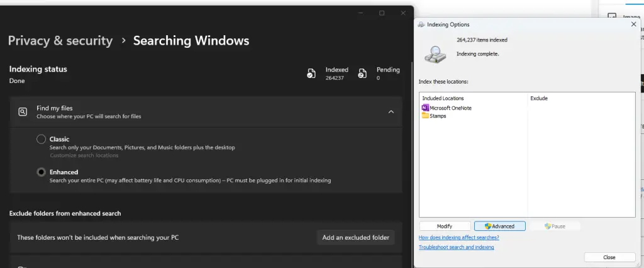This screenshot has width=644, height=268.
Task: Go back to Privacy & security breadcrumb
Action: tap(60, 41)
